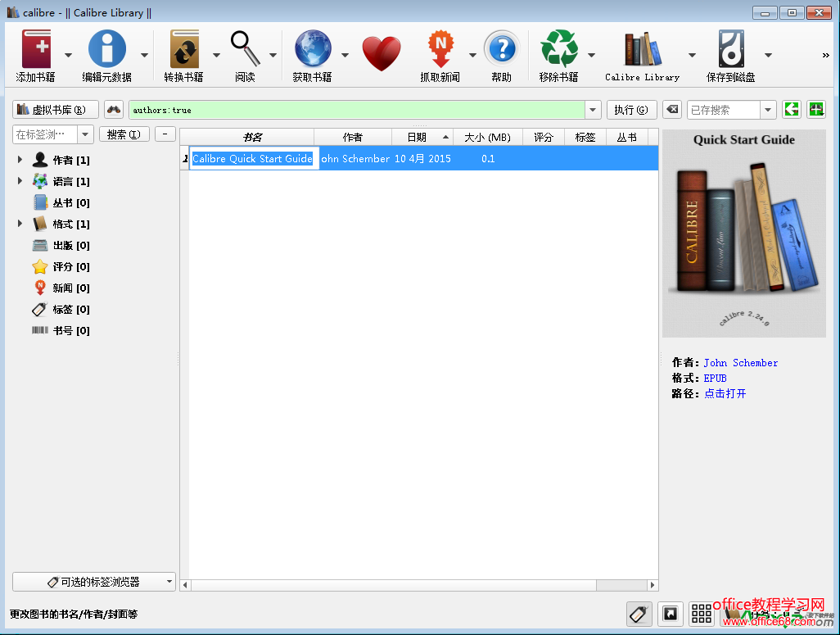Sort by Rating (评分) column header
The image size is (840, 635).
[543, 138]
